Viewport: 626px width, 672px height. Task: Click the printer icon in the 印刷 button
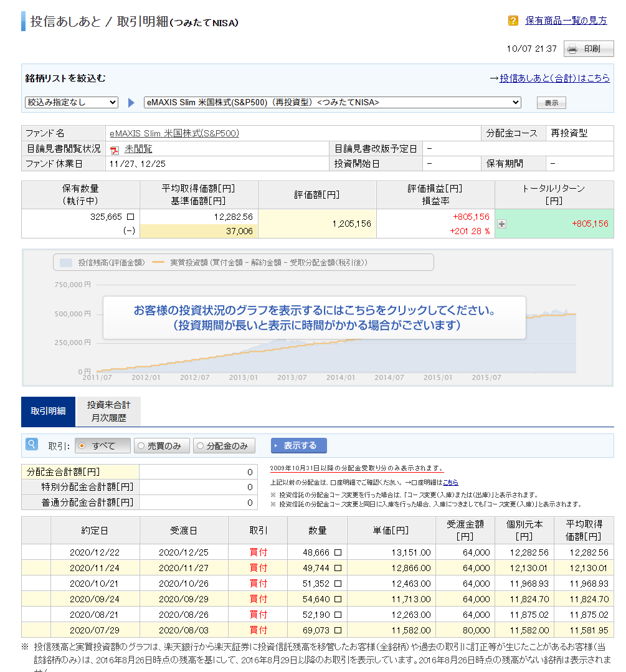(572, 49)
